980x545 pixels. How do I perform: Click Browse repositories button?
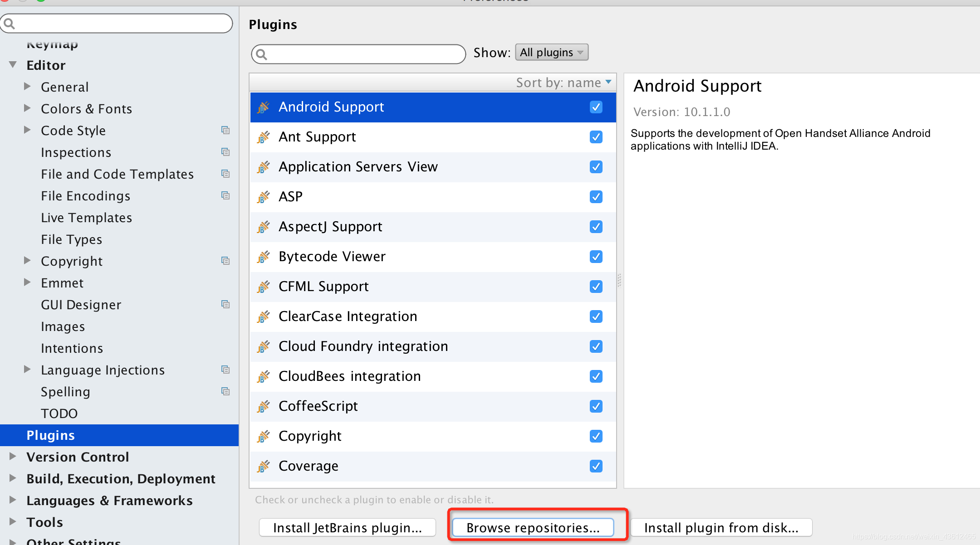(533, 528)
